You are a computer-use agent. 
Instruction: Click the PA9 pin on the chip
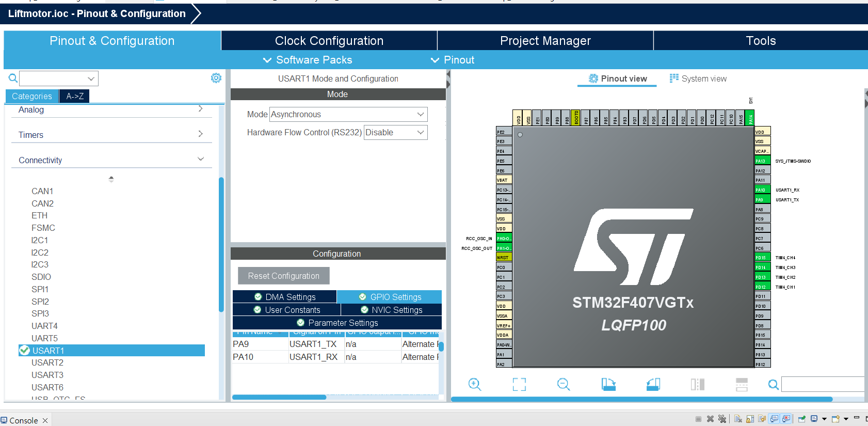762,199
